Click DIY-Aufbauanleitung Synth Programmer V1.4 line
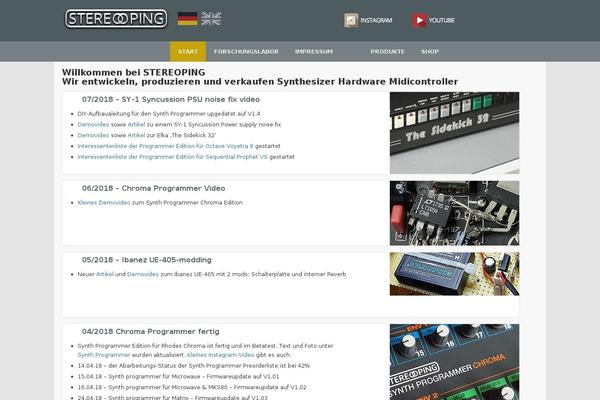This screenshot has height=400, width=600. coord(169,114)
